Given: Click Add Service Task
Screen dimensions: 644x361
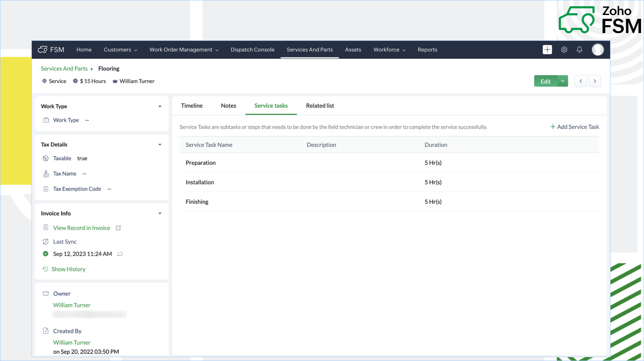Looking at the screenshot, I should [575, 127].
